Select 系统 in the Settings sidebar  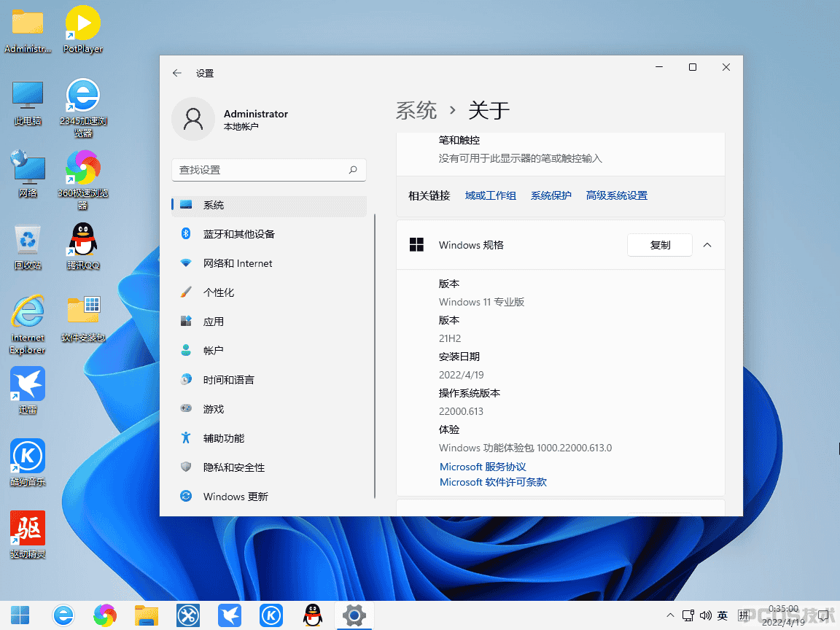tap(269, 205)
